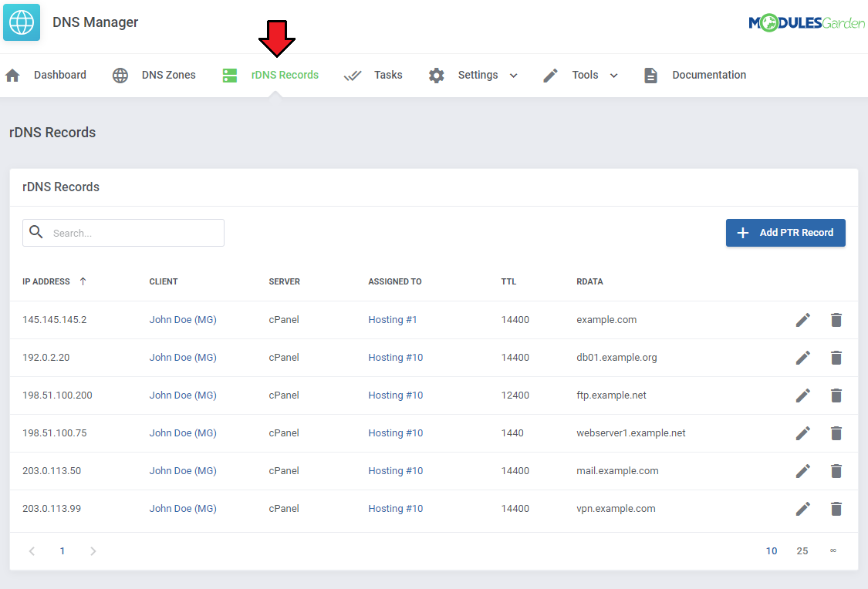Image resolution: width=868 pixels, height=589 pixels.
Task: Delete the 192.0.2.20 record
Action: (836, 358)
